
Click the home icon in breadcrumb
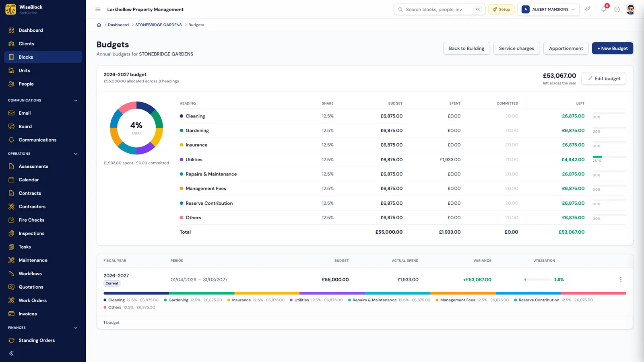[99, 25]
